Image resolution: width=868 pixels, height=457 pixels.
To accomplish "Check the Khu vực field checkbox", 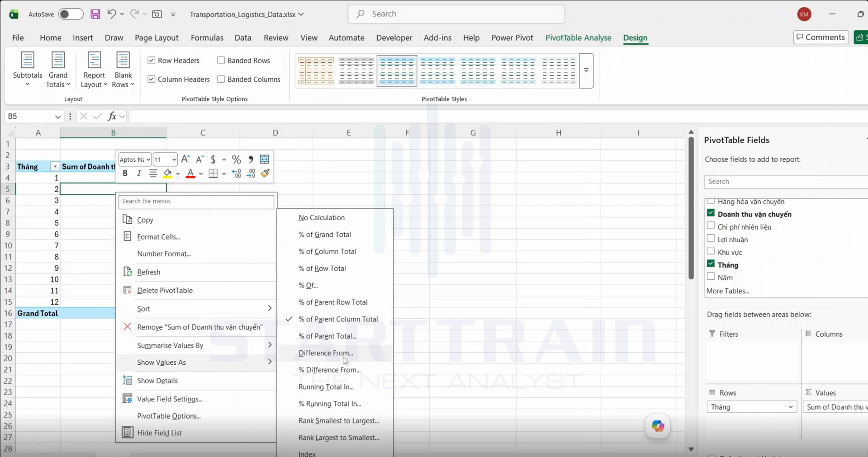I will [x=711, y=251].
